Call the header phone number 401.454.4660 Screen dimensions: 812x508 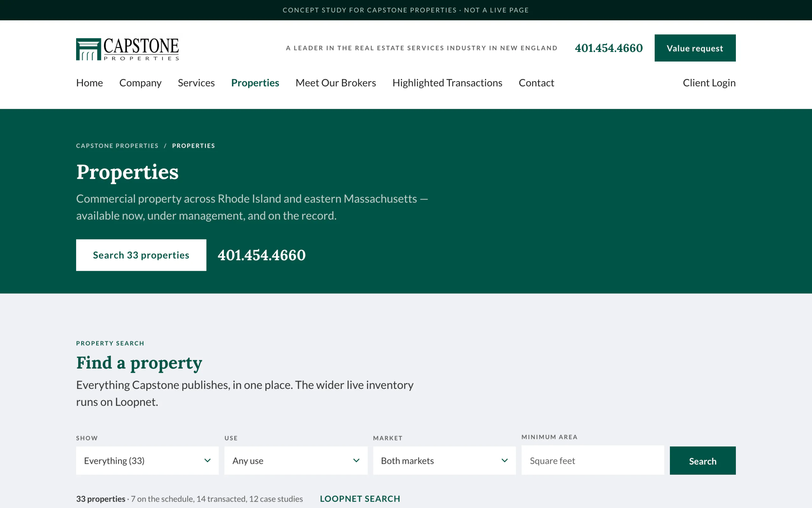(609, 48)
